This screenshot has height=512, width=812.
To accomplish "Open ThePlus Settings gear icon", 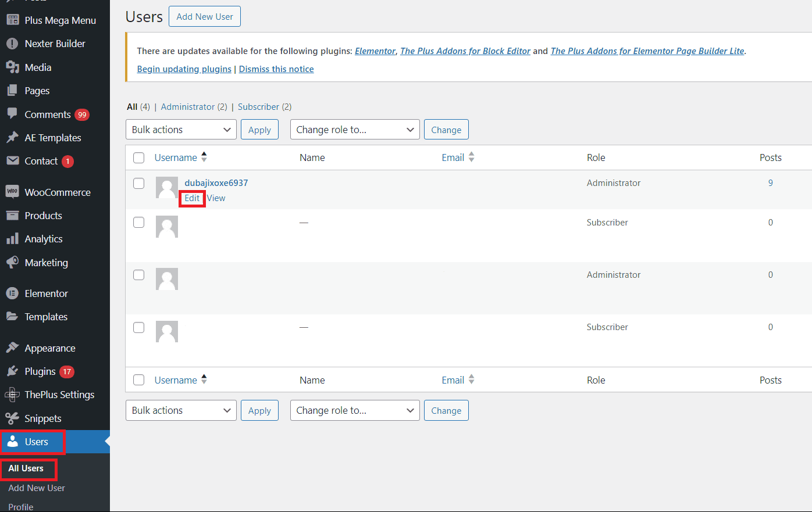I will coord(12,395).
